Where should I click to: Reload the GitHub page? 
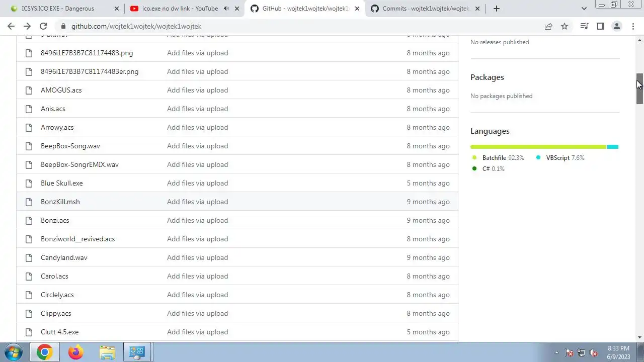pos(43,26)
